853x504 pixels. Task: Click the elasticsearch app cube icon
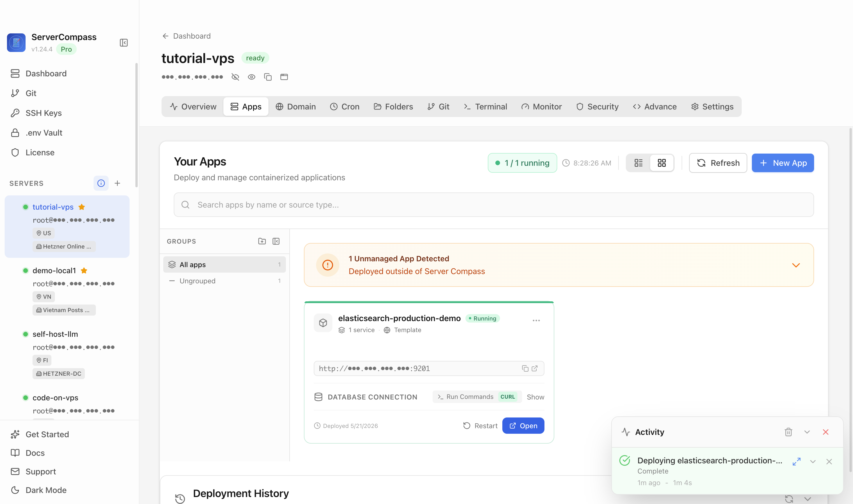(x=323, y=323)
